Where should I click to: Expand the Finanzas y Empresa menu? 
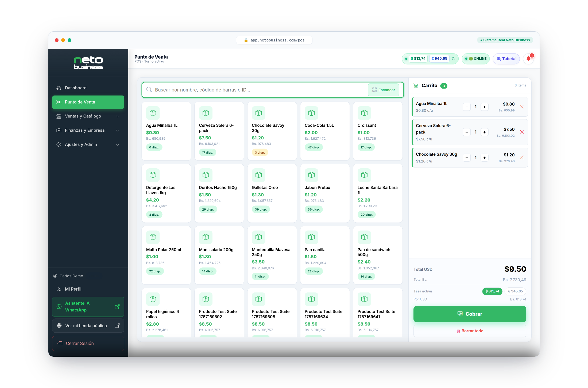(88, 130)
